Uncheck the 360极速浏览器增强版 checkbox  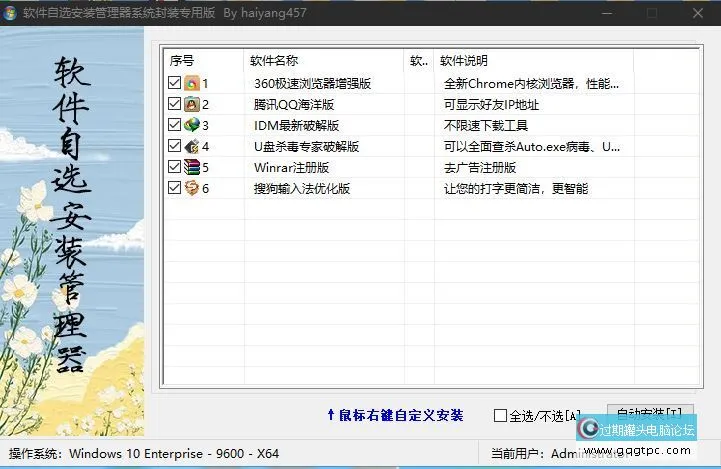(x=174, y=83)
